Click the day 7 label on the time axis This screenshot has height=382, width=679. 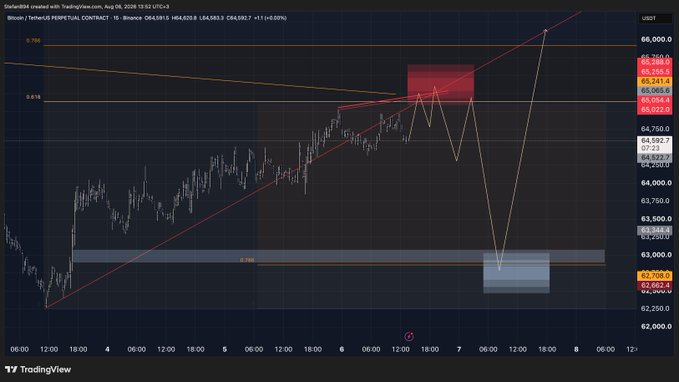click(x=459, y=349)
